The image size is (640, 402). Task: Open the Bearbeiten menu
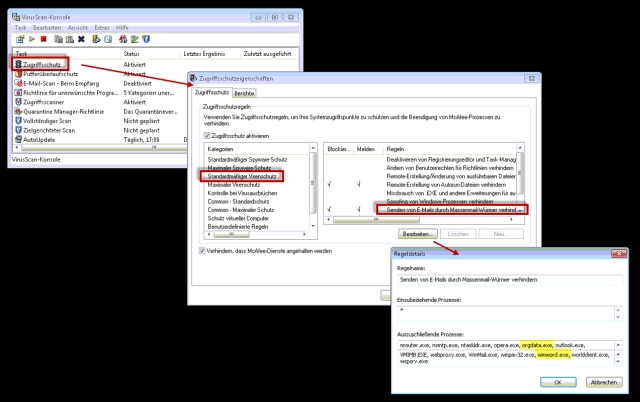click(47, 28)
